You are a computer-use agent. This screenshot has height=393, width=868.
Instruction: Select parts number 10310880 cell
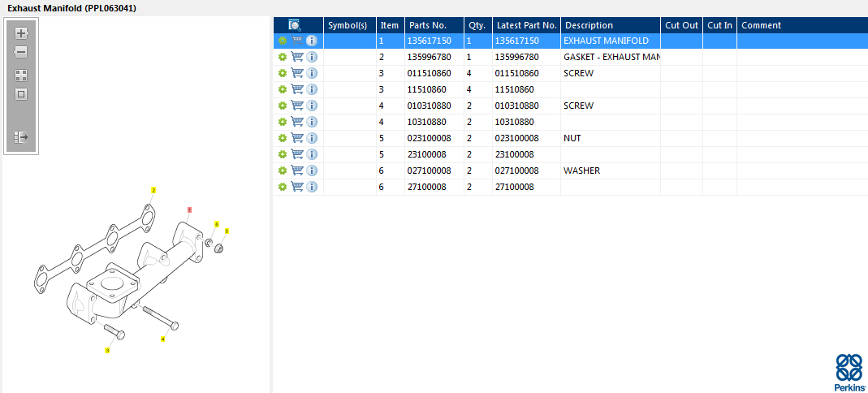(434, 122)
